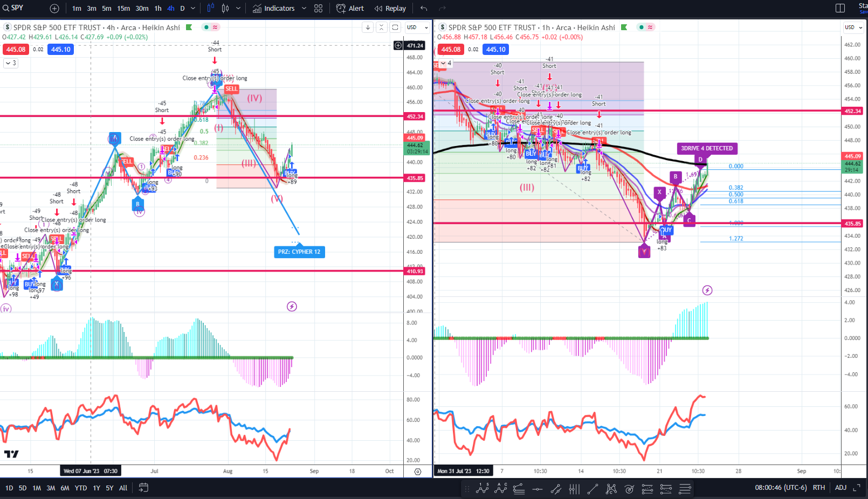Open the go-to-date calendar icon
Screen dimensions: 868x499
tap(143, 488)
